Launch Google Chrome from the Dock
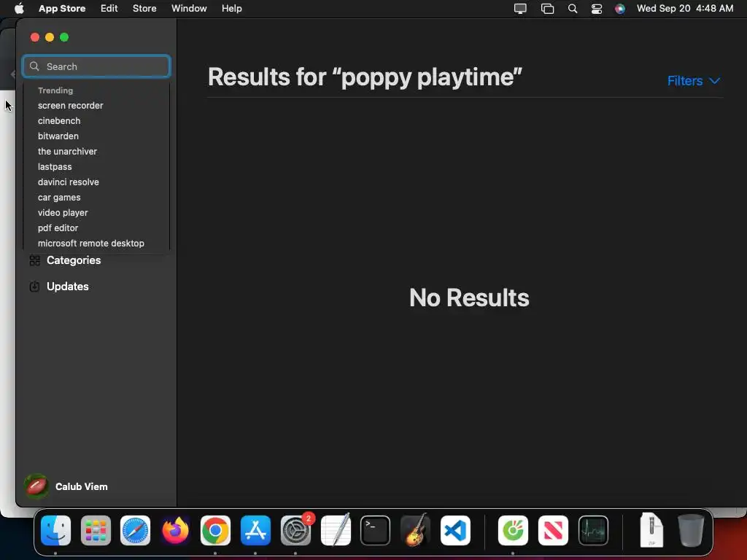This screenshot has height=560, width=747. pos(215,531)
